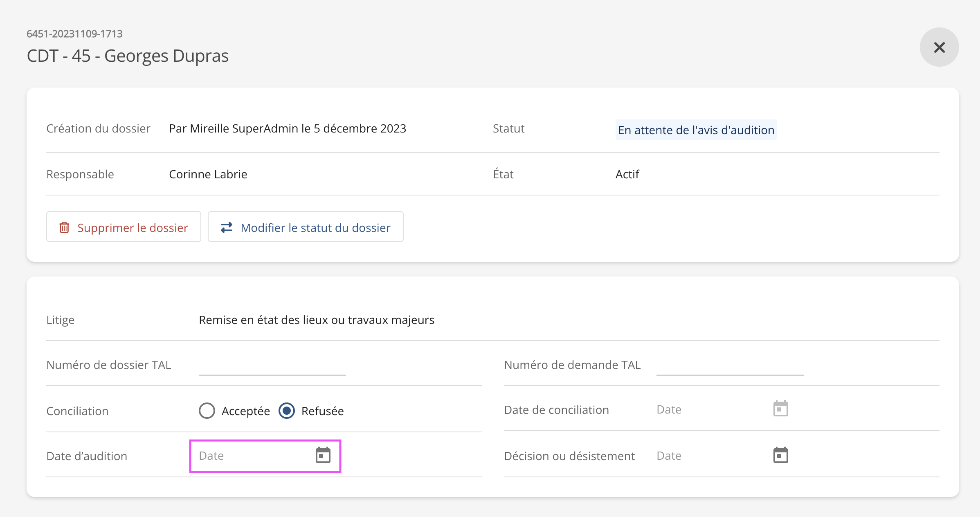
Task: Select the Refusée conciliation radio button
Action: coord(287,411)
